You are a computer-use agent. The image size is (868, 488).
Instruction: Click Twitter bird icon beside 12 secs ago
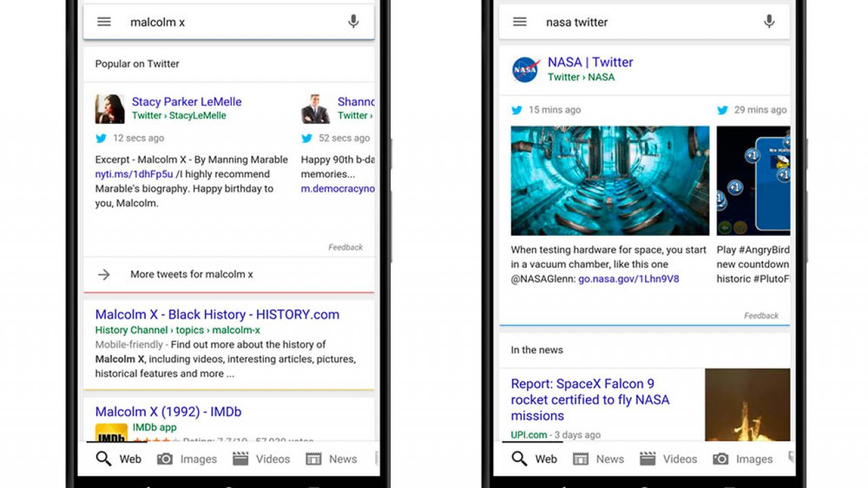coord(101,138)
